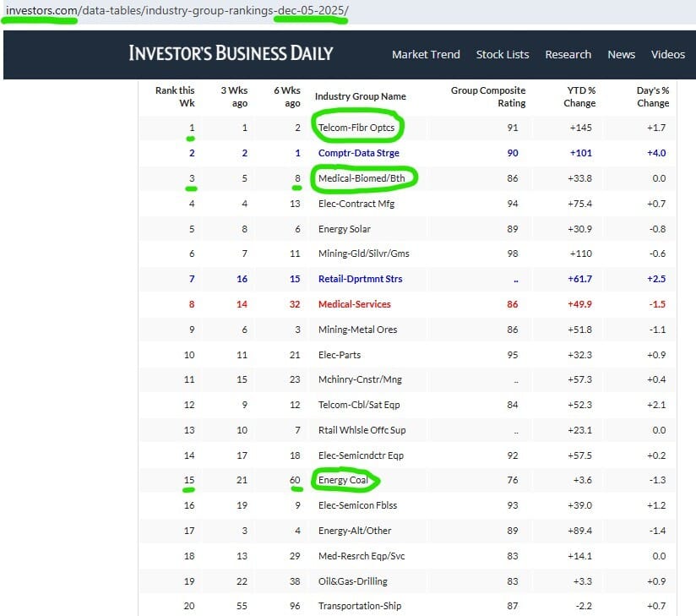This screenshot has height=616, width=696.
Task: Click the +14.1 YTD value for Med-Resrch Eqp/Svc
Action: (x=579, y=556)
